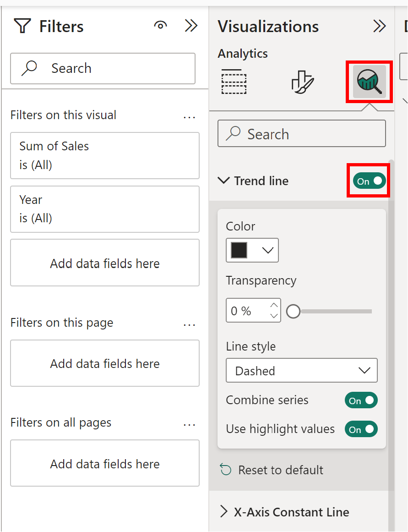The width and height of the screenshot is (408, 532).
Task: Open the Build visual icon
Action: pyautogui.click(x=234, y=82)
